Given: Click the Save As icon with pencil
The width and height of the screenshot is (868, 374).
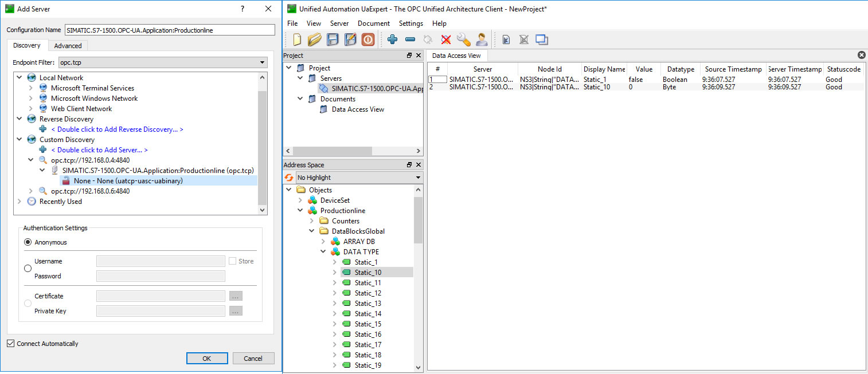Looking at the screenshot, I should [350, 40].
